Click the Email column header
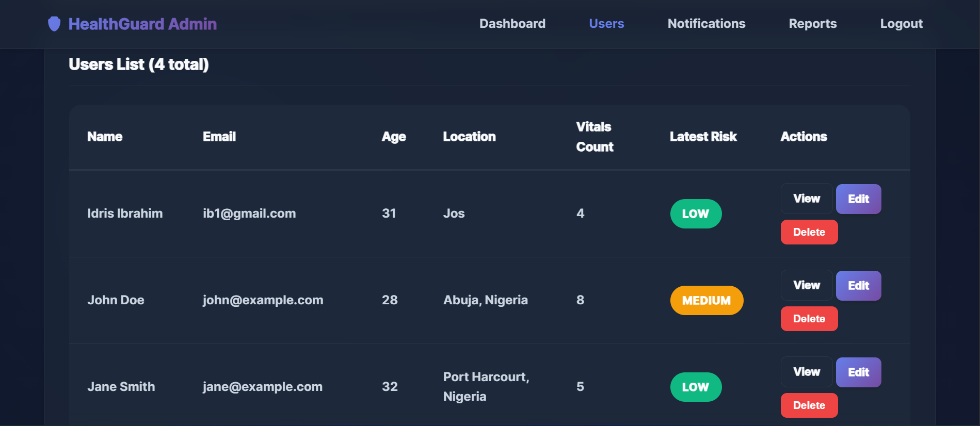The height and width of the screenshot is (426, 980). click(219, 137)
